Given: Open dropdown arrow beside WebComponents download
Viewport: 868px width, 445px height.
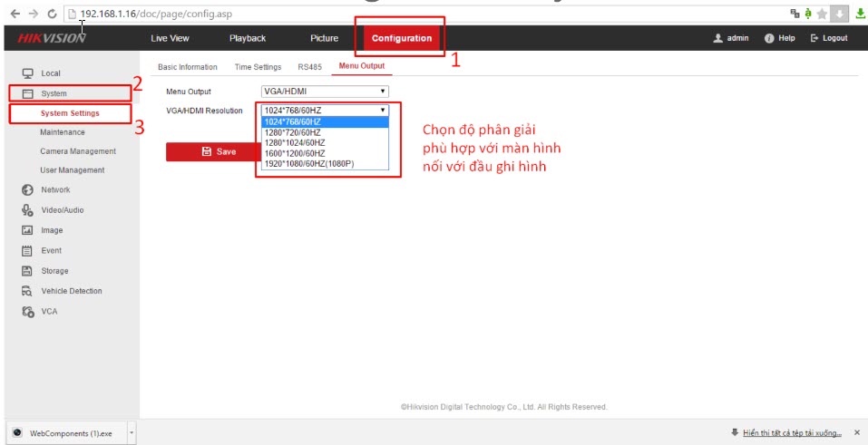Looking at the screenshot, I should tap(132, 433).
